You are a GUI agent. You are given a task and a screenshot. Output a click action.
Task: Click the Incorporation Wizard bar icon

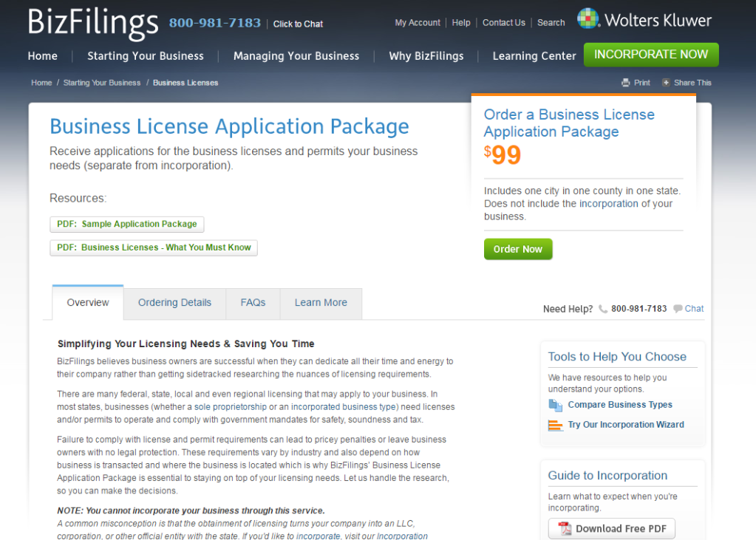click(556, 425)
